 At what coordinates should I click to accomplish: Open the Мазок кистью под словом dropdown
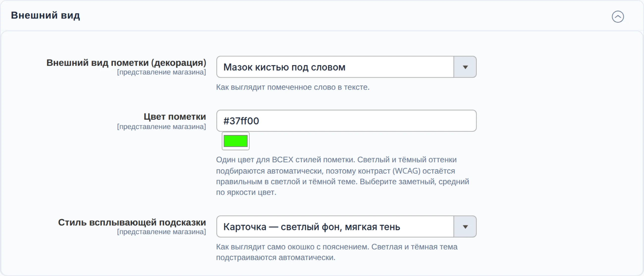pos(346,67)
